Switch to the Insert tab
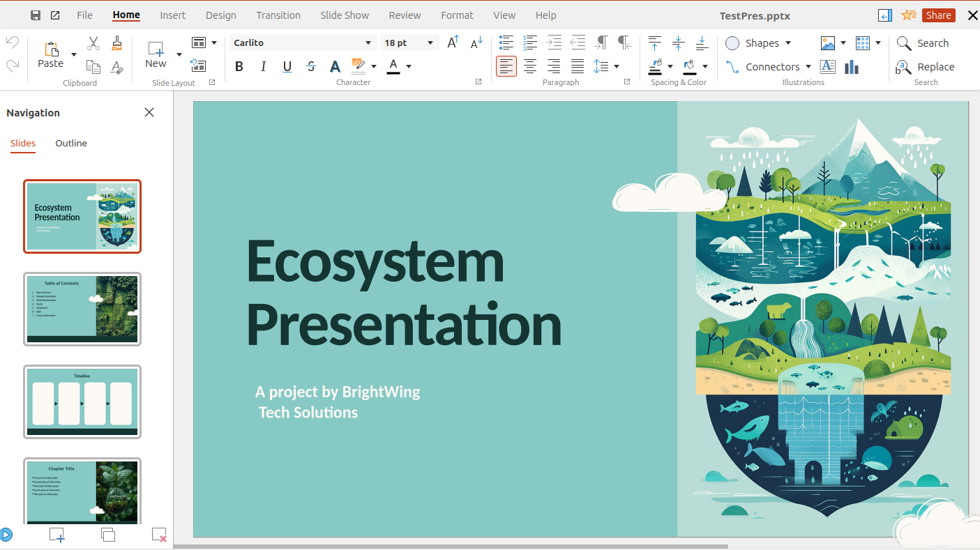 (172, 15)
